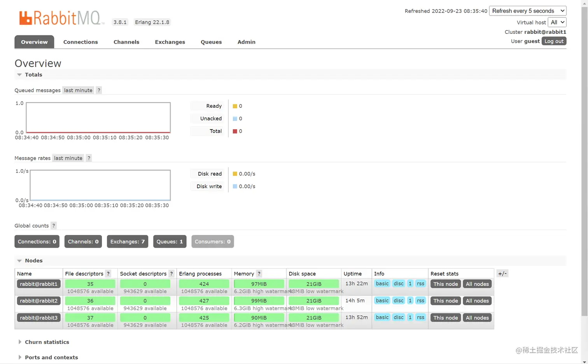Open the refresh interval dropdown
The height and width of the screenshot is (364, 588).
coord(528,11)
